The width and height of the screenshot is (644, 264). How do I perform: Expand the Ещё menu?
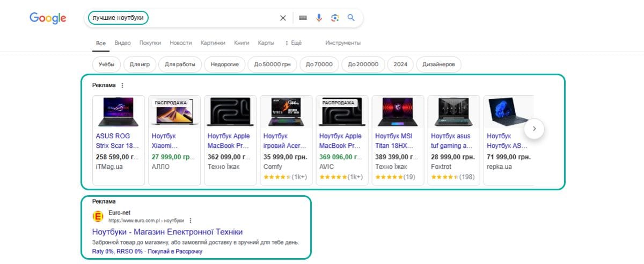(293, 43)
